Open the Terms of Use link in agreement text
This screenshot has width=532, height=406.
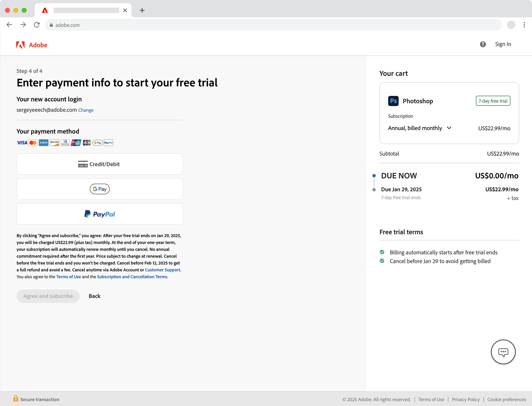tap(68, 277)
